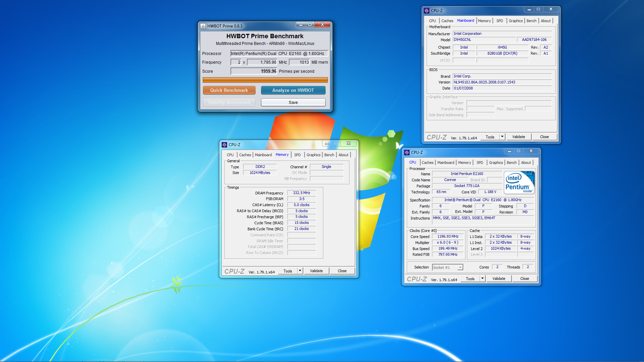This screenshot has width=644, height=362.
Task: Open Tools dropdown arrow in Mainboard window
Action: (502, 137)
